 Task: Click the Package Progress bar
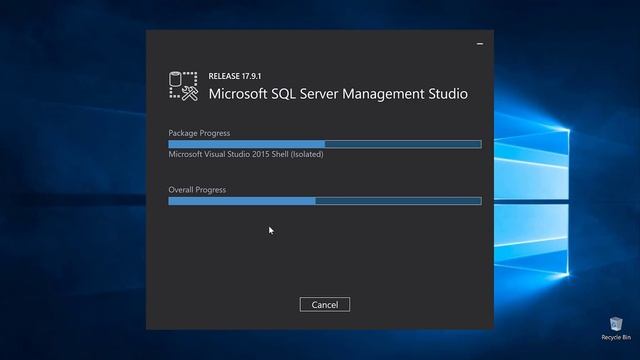325,144
